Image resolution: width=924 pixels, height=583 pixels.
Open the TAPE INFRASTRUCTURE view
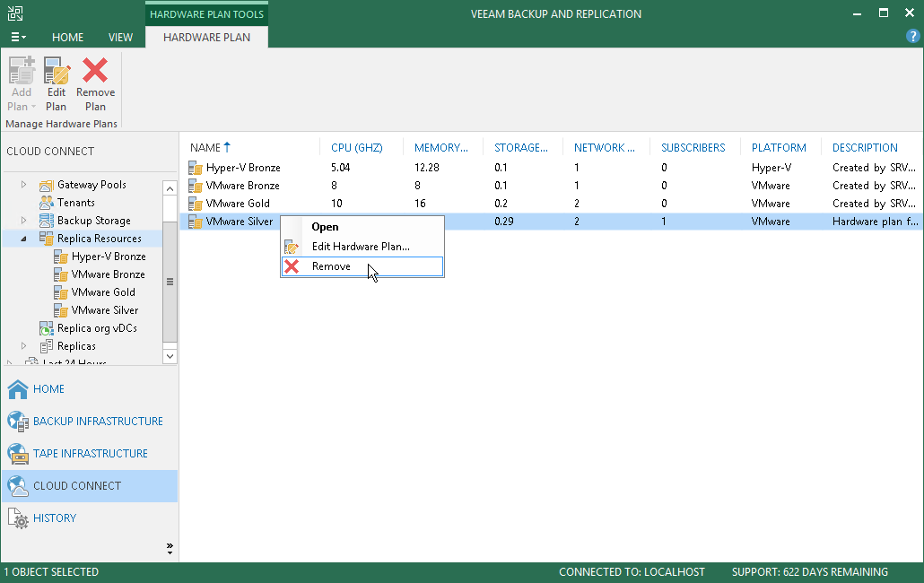coord(90,454)
